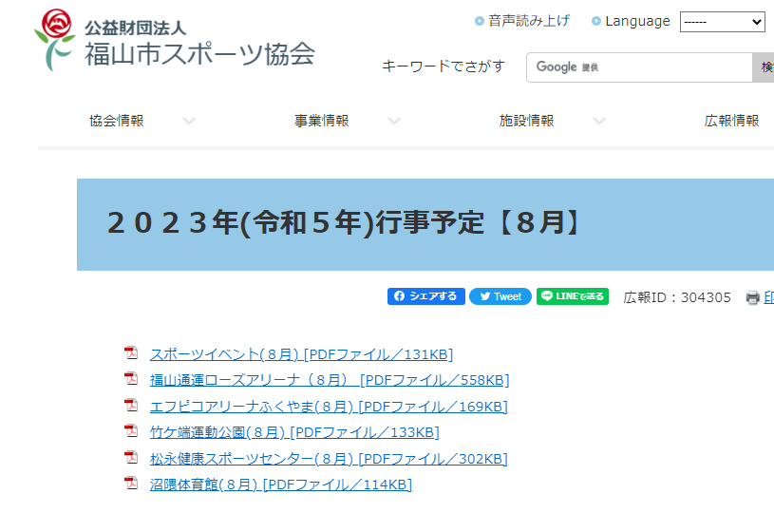The height and width of the screenshot is (532, 774).
Task: Click PDF icon beside スポーツイベント(8月)
Action: tap(131, 353)
